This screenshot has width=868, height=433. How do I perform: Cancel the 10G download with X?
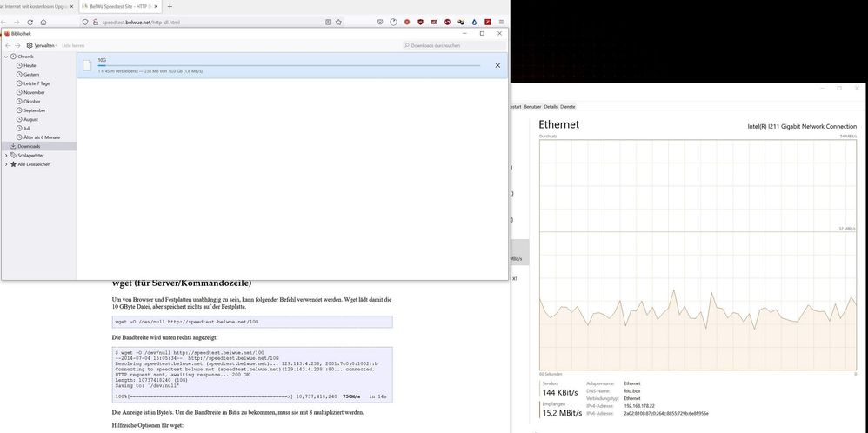pos(497,65)
